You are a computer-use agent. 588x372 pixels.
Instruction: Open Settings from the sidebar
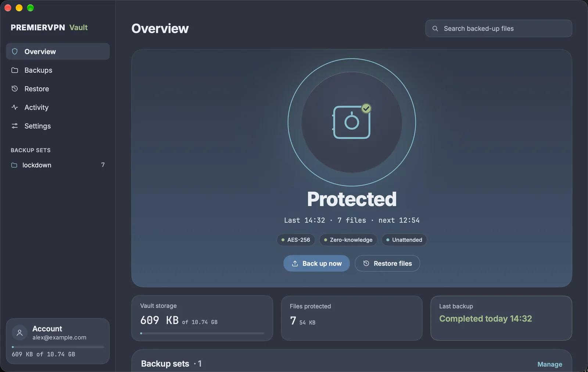tap(58, 126)
